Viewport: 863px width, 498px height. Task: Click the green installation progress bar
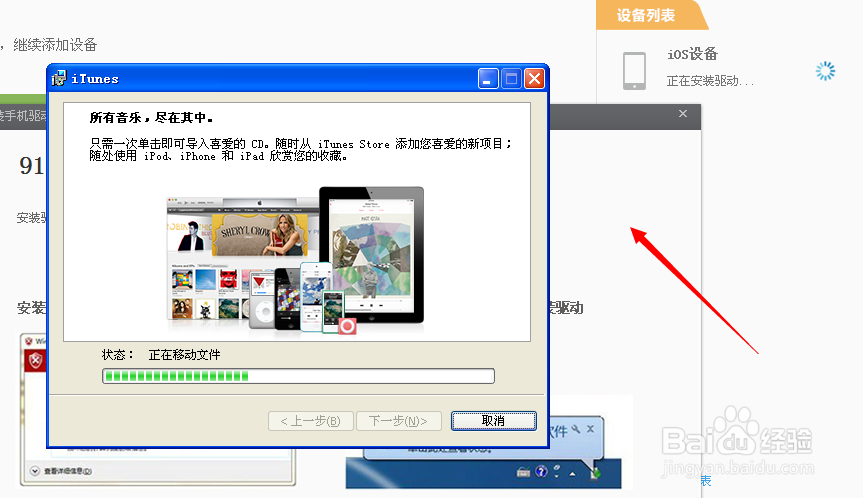[298, 376]
